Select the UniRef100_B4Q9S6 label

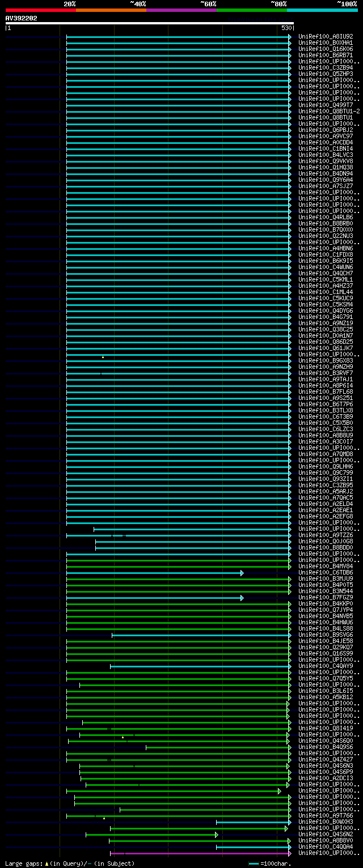326,747
